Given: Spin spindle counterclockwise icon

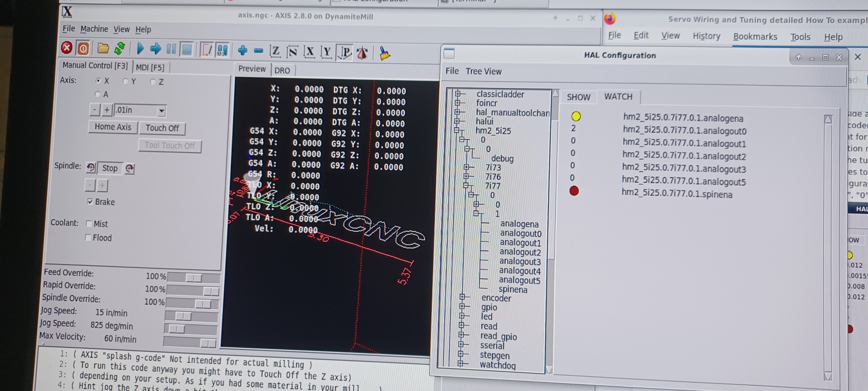Looking at the screenshot, I should point(91,167).
